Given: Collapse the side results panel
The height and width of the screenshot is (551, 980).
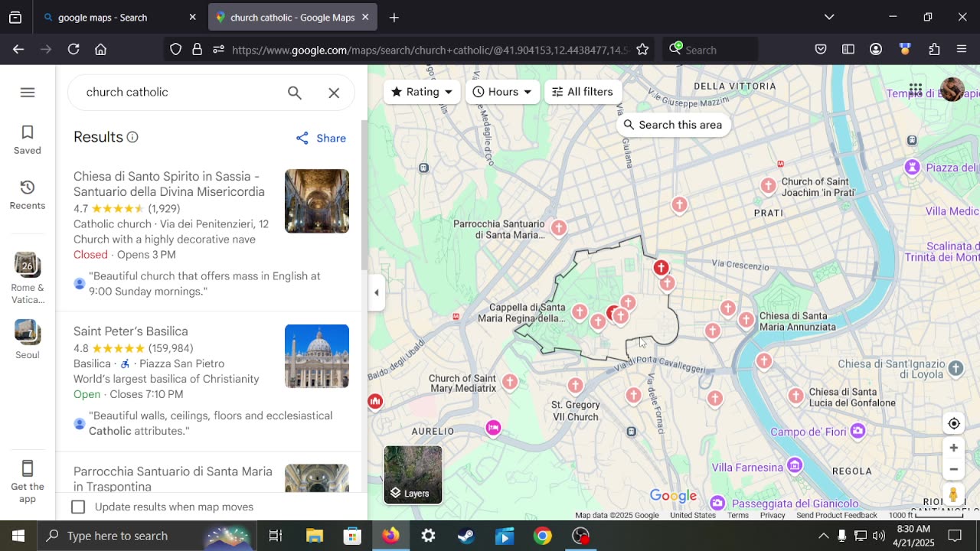Looking at the screenshot, I should click(376, 292).
